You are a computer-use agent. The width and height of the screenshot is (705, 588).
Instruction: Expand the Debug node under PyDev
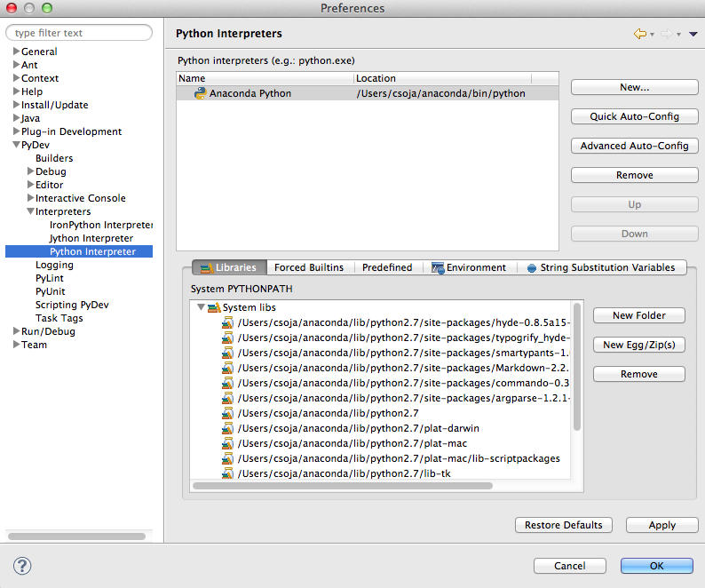(x=30, y=171)
